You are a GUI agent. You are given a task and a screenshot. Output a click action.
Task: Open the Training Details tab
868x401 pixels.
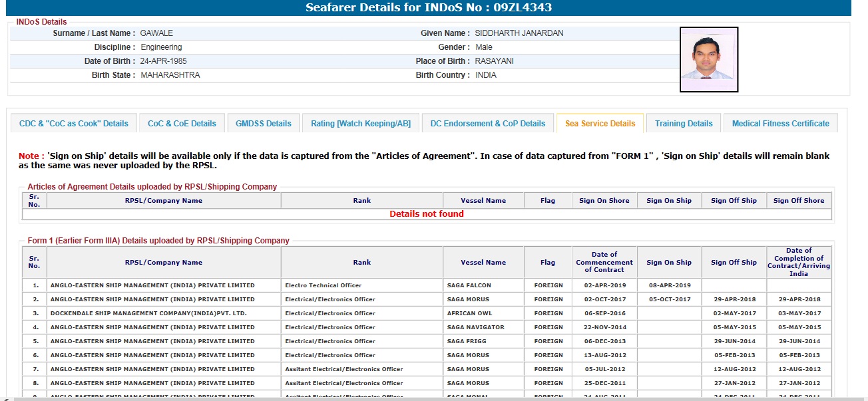(684, 124)
